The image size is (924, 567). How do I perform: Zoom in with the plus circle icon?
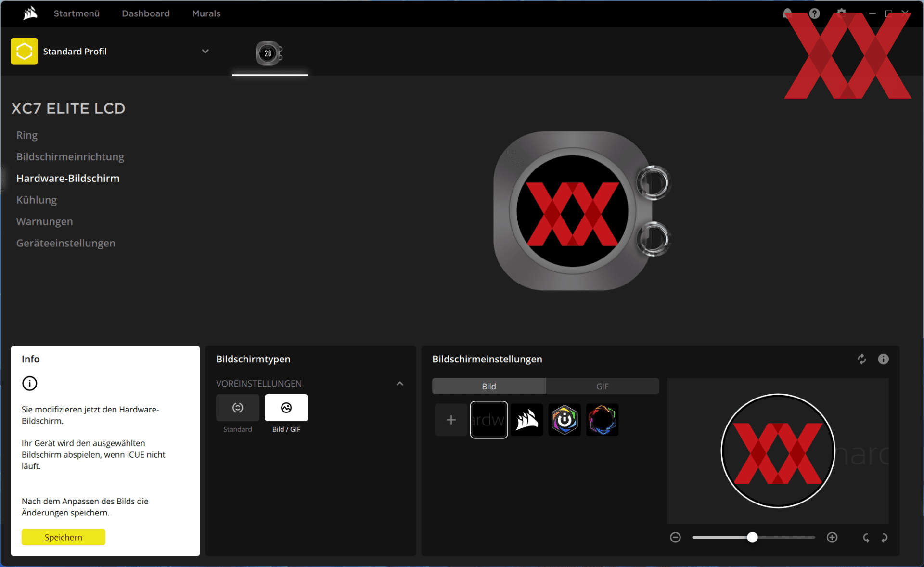[x=832, y=537]
